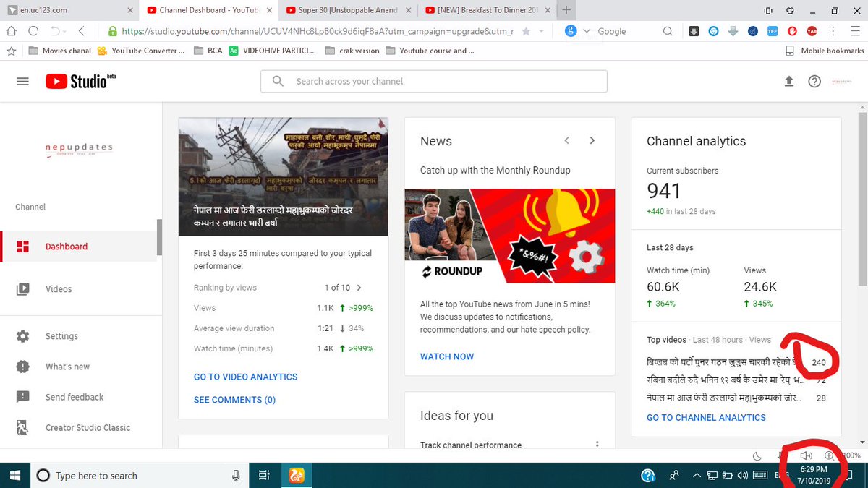Click the Dashboard grid icon in sidebar

(22, 247)
